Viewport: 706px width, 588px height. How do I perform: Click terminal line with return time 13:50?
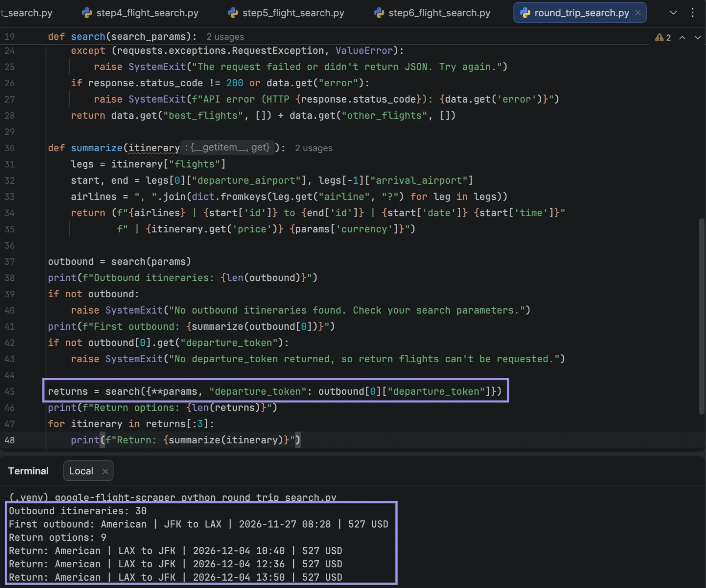pos(176,577)
